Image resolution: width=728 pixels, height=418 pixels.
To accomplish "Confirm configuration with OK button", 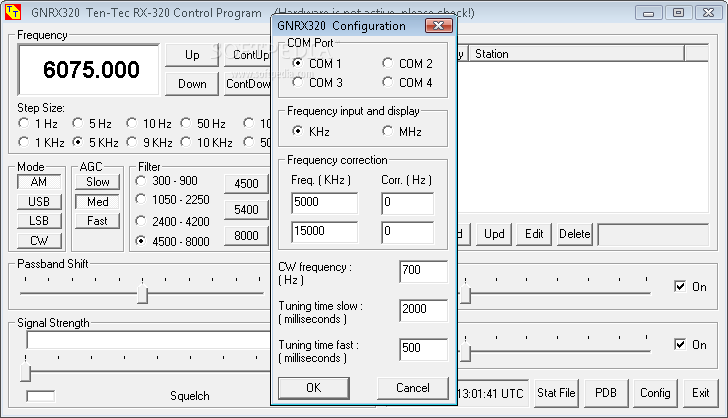I will pos(313,388).
